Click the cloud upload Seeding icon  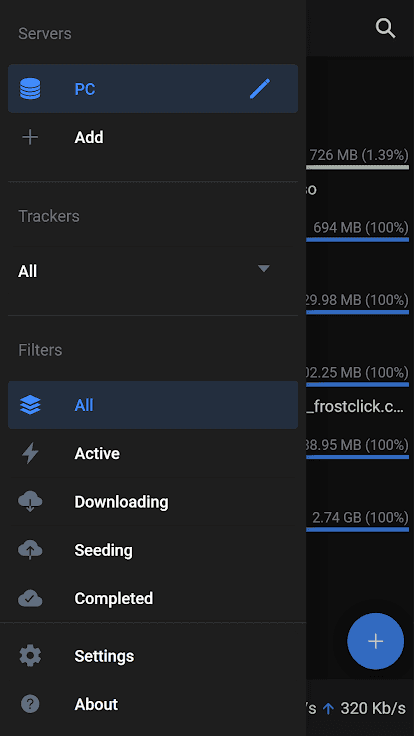[30, 550]
